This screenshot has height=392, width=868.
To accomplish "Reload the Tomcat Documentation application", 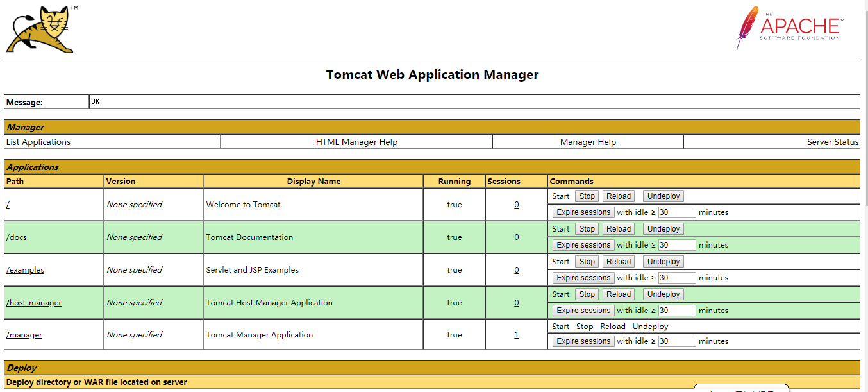I will 618,228.
